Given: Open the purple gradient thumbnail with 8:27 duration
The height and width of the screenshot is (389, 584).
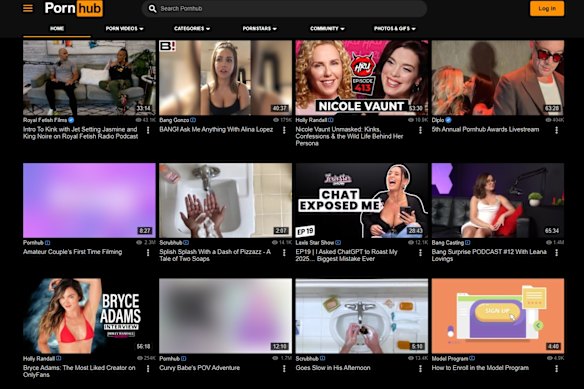Looking at the screenshot, I should click(x=89, y=200).
